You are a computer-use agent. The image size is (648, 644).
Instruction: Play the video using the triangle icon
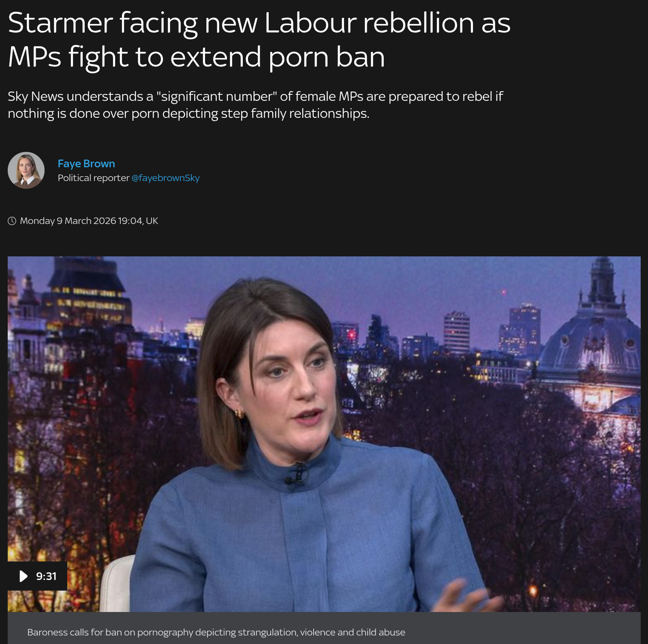coord(24,576)
